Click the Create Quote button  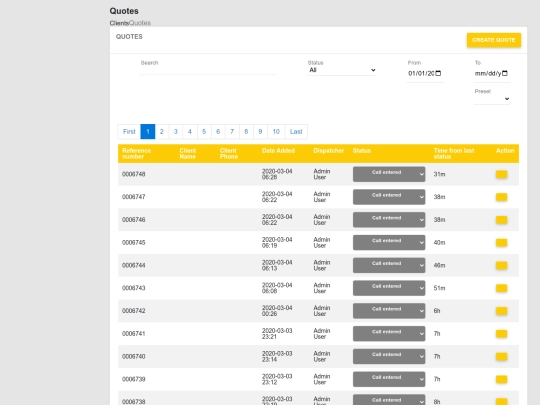[x=494, y=40]
